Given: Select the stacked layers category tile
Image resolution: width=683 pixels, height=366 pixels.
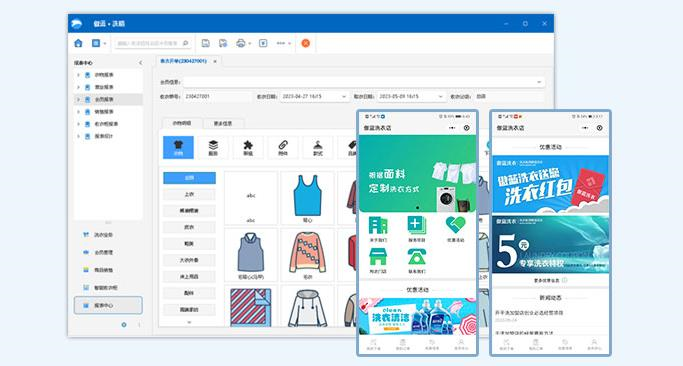Looking at the screenshot, I should [x=213, y=147].
